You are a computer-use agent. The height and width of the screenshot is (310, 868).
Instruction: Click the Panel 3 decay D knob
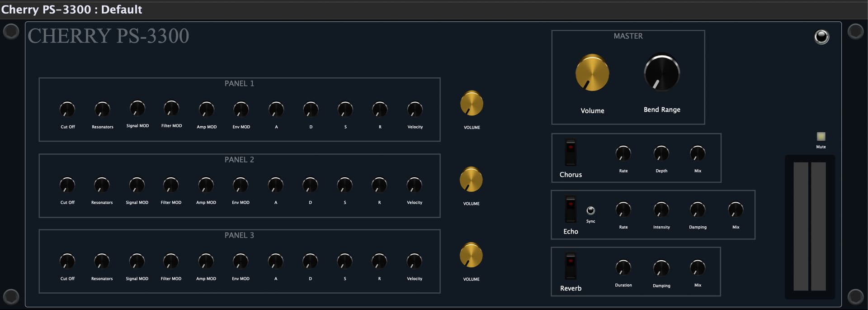[x=310, y=261]
